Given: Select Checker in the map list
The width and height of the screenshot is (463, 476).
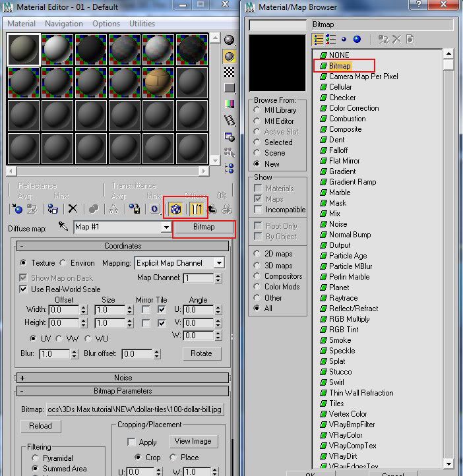Looking at the screenshot, I should (x=342, y=98).
